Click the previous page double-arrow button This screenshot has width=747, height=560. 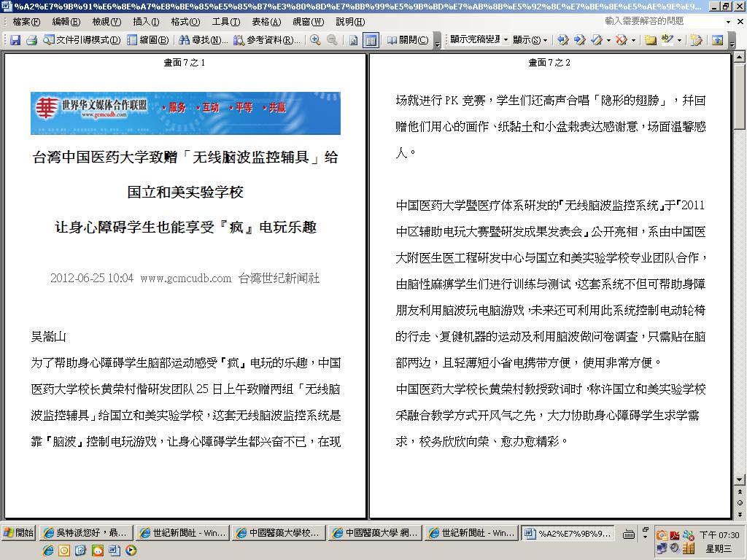pos(740,491)
